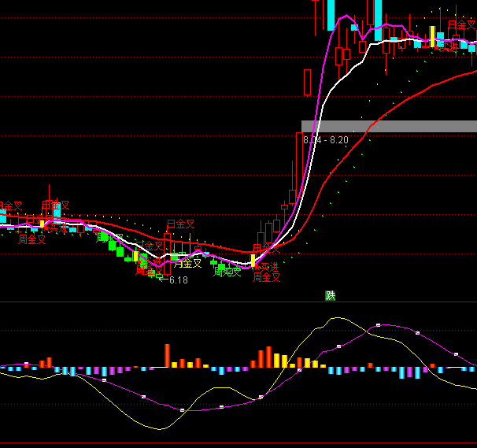Image resolution: width=477 pixels, height=448 pixels.
Task: Click the 日金叉 label above the 6.18 low
Action: coord(180,224)
